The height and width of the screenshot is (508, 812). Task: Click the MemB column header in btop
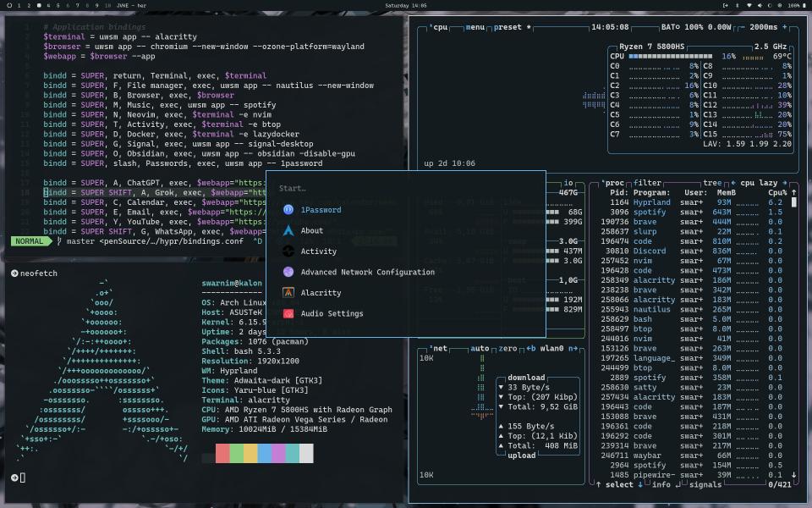[x=726, y=193]
